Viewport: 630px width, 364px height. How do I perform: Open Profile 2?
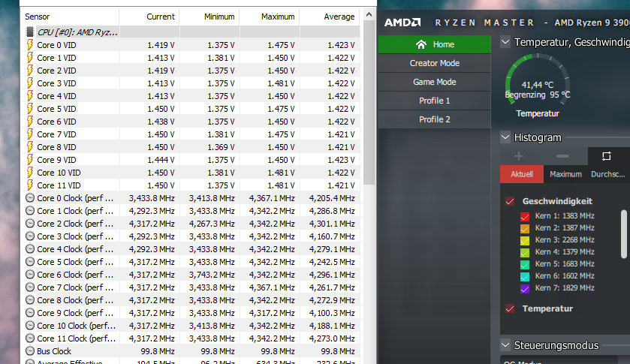(434, 119)
